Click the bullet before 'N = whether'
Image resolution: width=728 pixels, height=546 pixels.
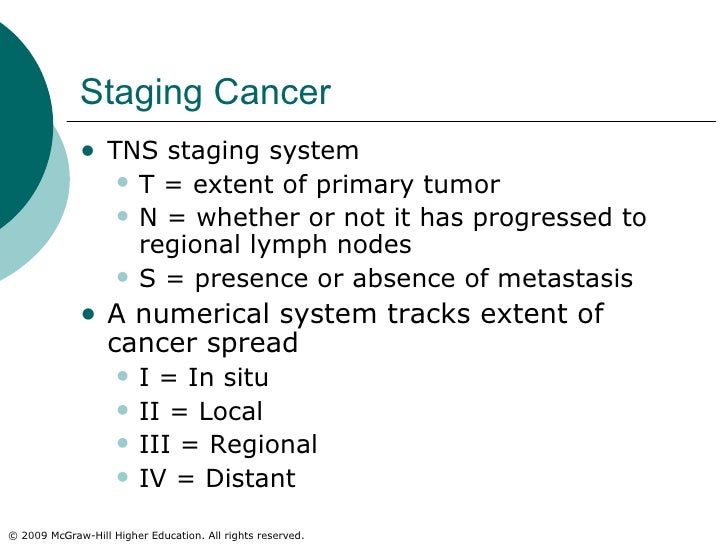pyautogui.click(x=123, y=218)
